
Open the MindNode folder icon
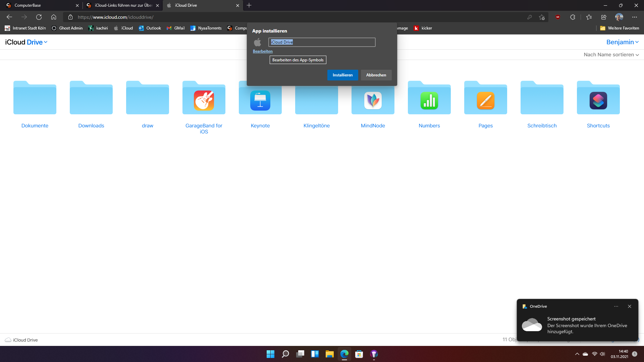point(373,101)
